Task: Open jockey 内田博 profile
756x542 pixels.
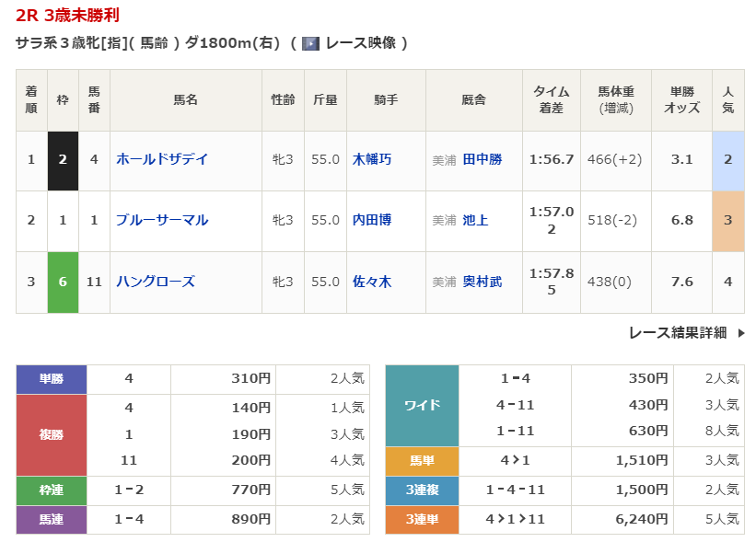Action: 372,220
